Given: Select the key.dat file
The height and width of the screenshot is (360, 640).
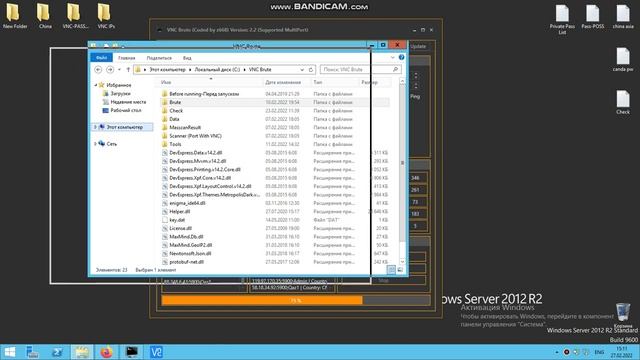Looking at the screenshot, I should click(177, 220).
